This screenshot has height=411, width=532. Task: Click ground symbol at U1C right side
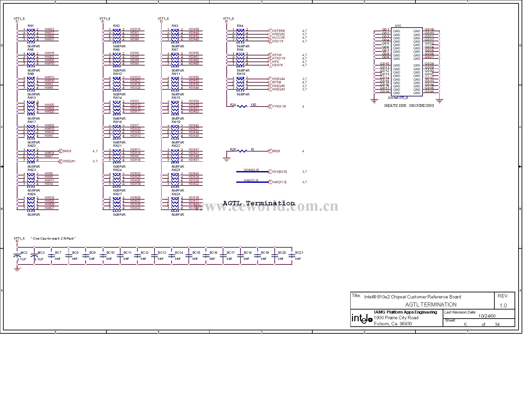439,100
